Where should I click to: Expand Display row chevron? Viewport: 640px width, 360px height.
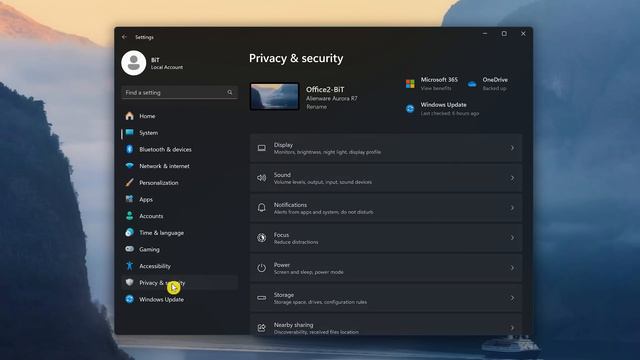tap(512, 148)
